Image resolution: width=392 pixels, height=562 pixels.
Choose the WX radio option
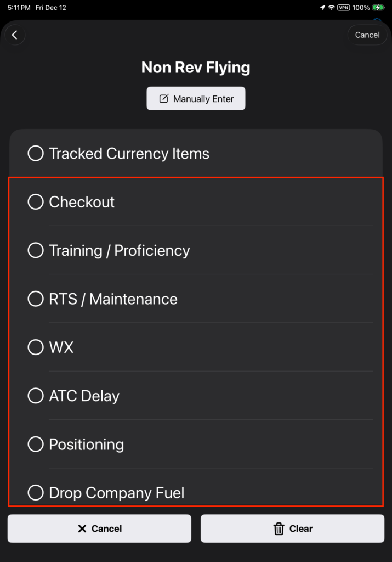36,347
